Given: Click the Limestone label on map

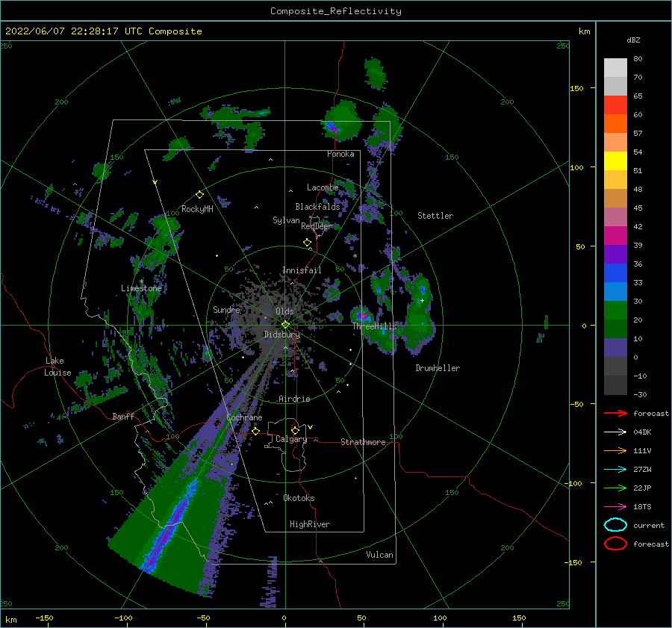Looking at the screenshot, I should tap(141, 288).
